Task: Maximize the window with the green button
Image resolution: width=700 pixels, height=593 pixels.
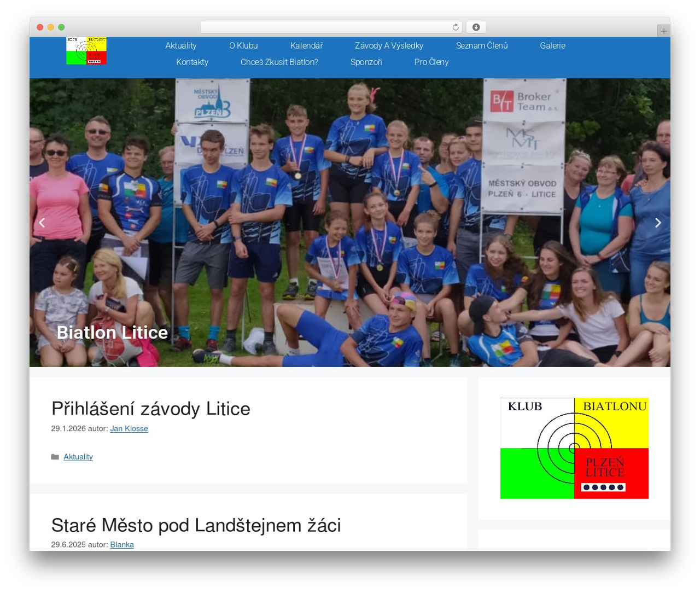Action: [x=61, y=27]
